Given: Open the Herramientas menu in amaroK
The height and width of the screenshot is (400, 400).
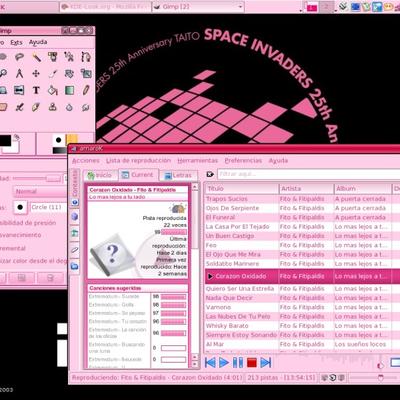Looking at the screenshot, I should (197, 161).
